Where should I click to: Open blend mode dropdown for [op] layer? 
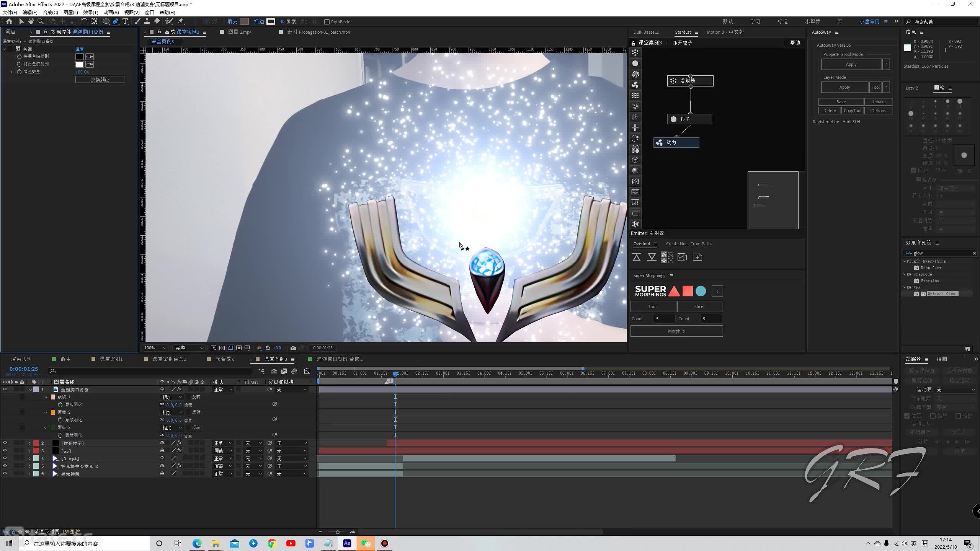(x=223, y=451)
